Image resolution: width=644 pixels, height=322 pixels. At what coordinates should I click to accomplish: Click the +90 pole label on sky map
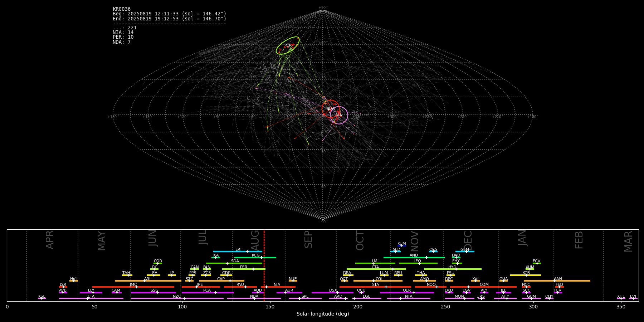pos(323,8)
